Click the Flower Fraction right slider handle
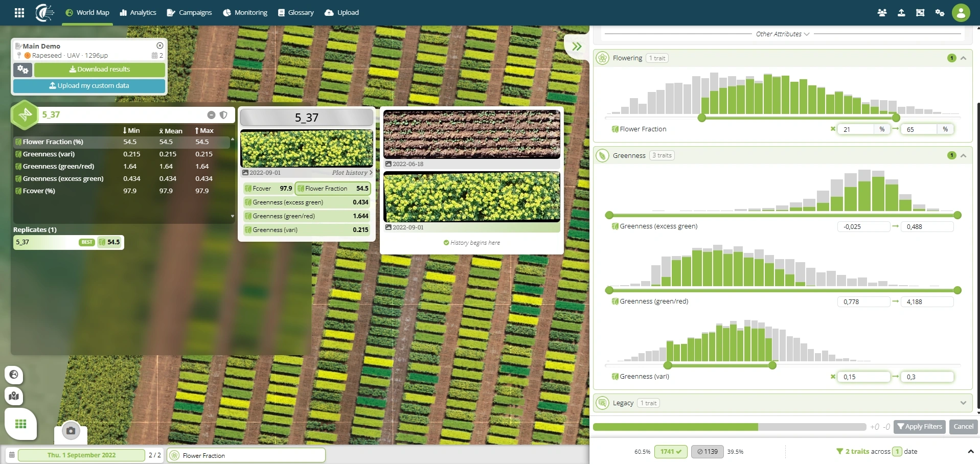980x464 pixels. pos(896,118)
